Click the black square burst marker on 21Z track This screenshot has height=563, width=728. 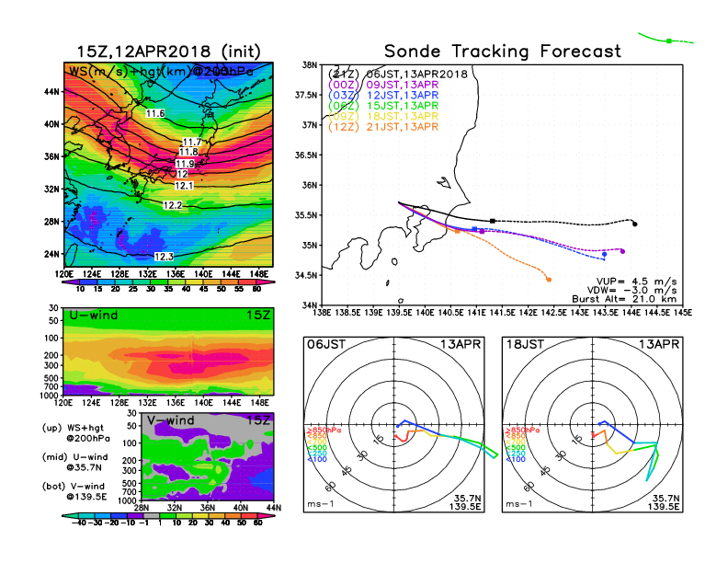pos(493,221)
